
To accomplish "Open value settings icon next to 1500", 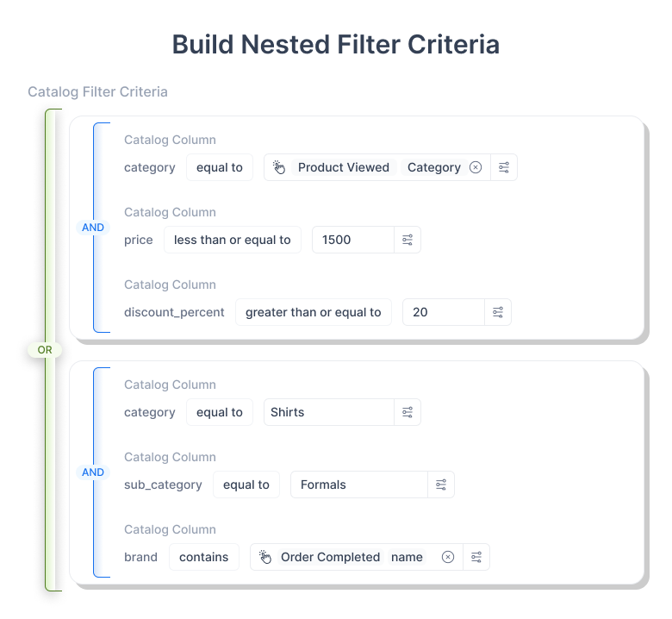I will tap(408, 240).
